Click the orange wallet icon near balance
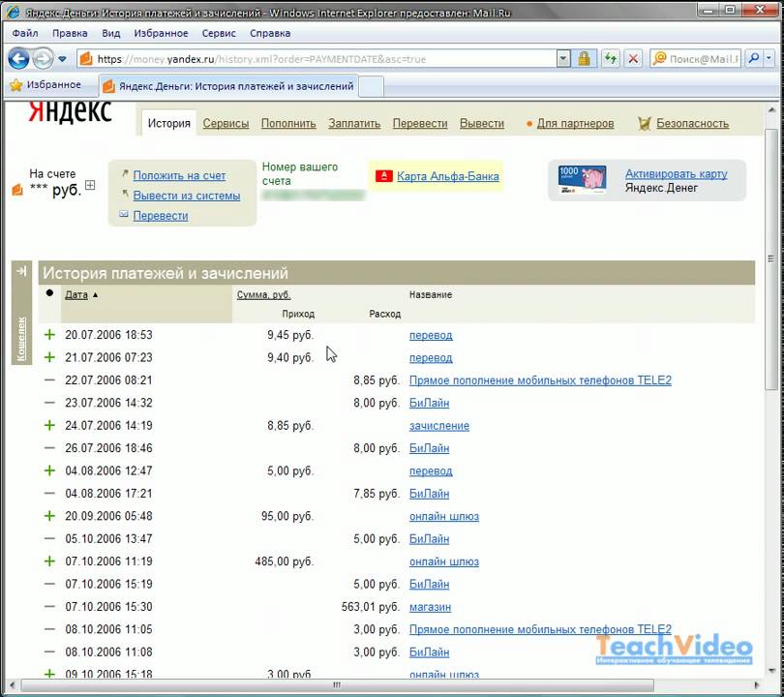This screenshot has width=784, height=697. pyautogui.click(x=17, y=190)
